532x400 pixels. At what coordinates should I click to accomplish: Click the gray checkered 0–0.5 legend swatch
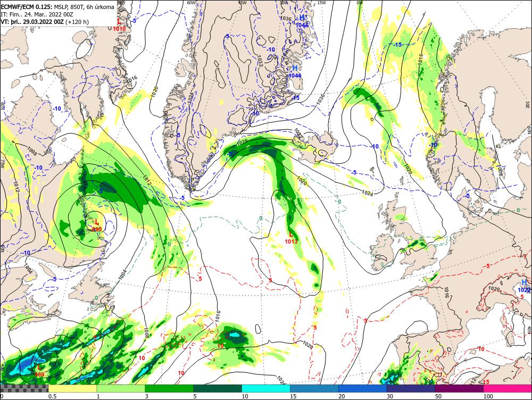tap(24, 388)
